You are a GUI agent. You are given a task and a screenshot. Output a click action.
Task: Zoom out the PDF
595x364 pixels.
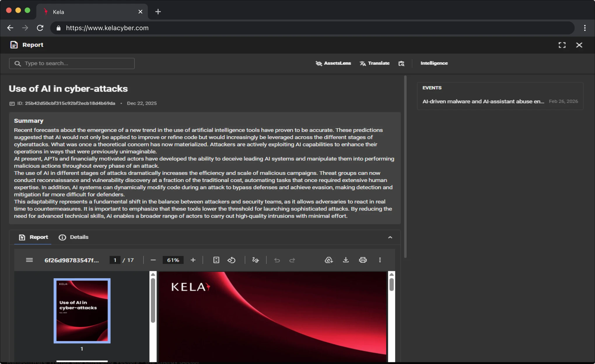pyautogui.click(x=153, y=260)
